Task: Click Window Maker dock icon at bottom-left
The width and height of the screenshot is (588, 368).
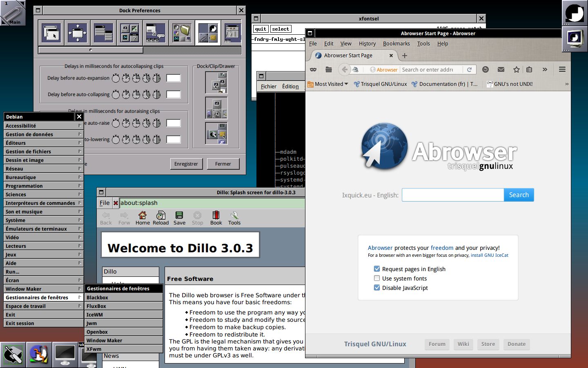Action: pos(13,355)
